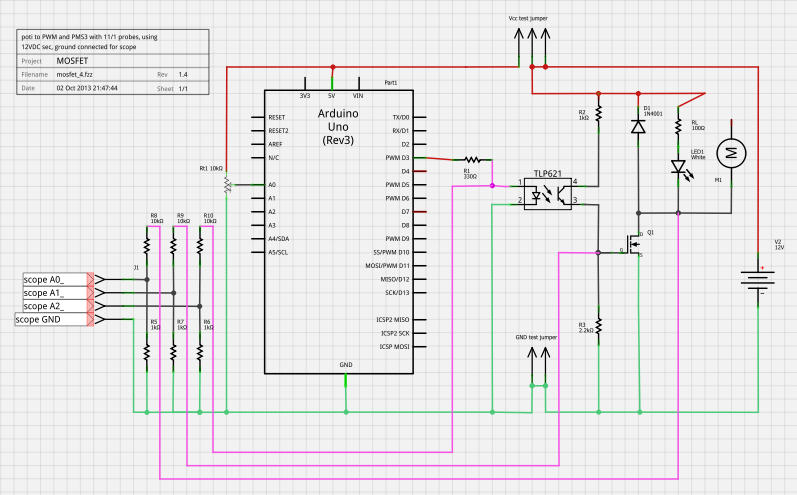Screen dimensions: 797x495
Task: Select the D1 1N4001 diode
Action: (x=638, y=126)
